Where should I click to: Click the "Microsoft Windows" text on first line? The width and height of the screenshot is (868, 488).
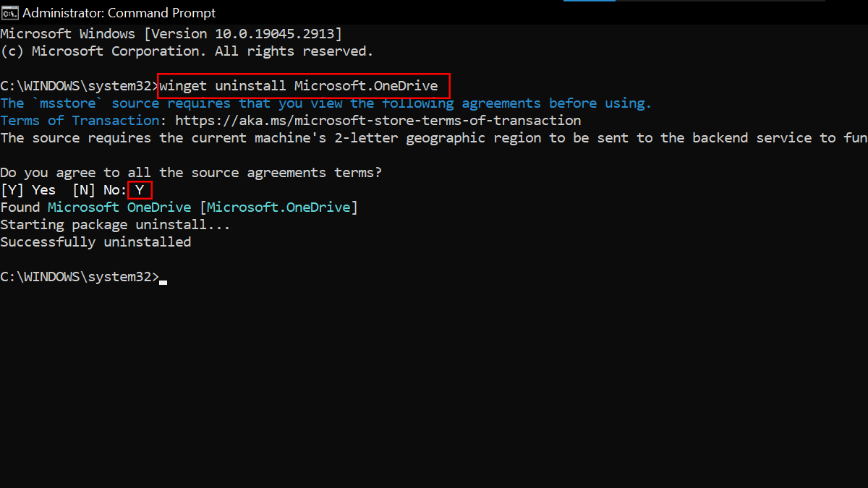click(67, 34)
